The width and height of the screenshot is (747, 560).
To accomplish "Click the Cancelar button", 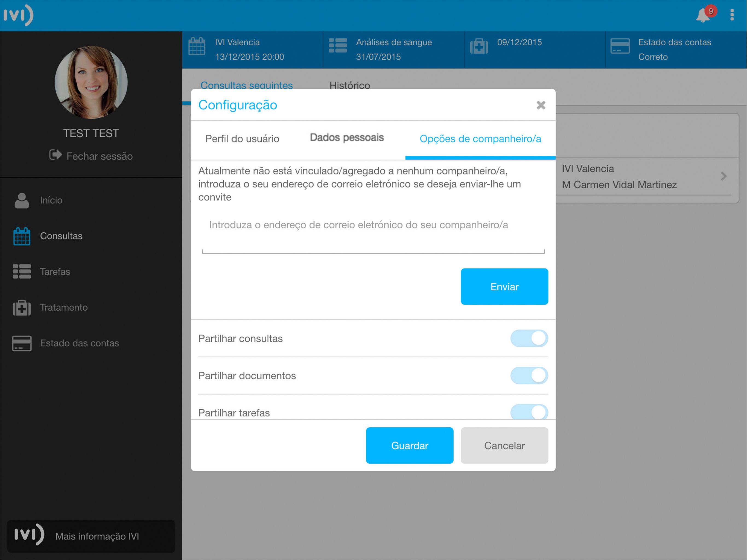I will [504, 445].
